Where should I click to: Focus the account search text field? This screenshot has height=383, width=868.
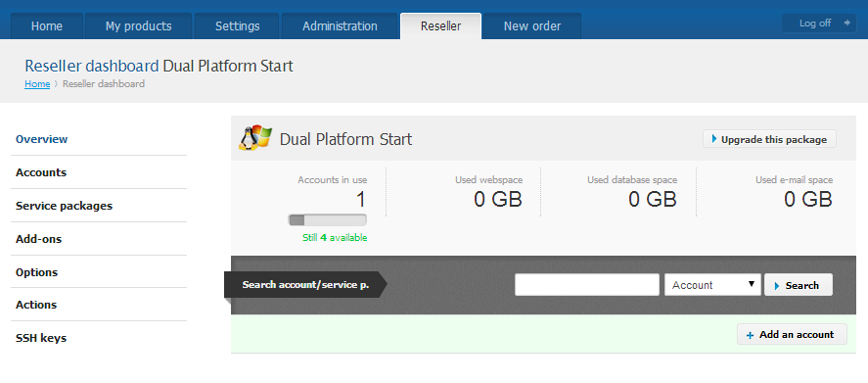click(x=587, y=285)
